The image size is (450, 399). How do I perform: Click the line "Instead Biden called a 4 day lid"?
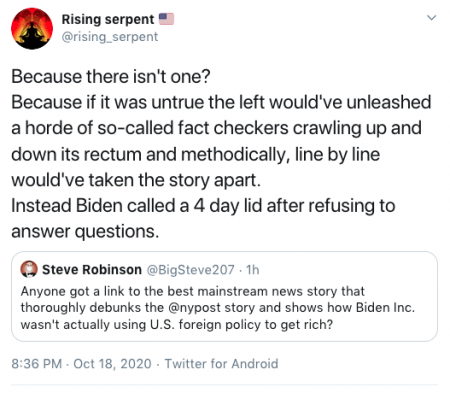coord(134,206)
